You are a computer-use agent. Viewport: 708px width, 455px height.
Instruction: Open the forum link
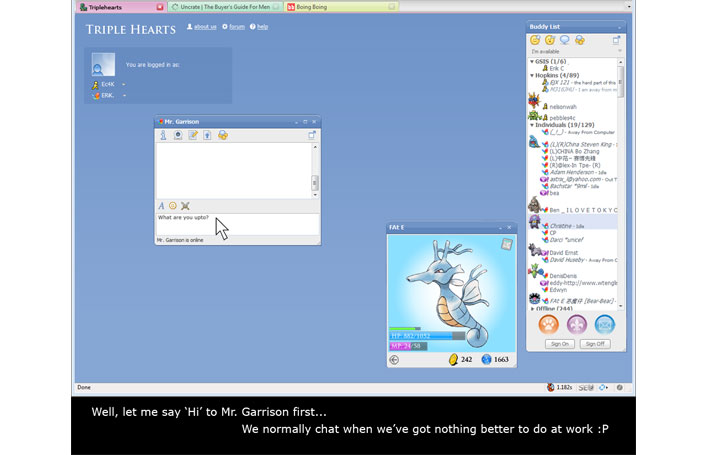point(235,27)
